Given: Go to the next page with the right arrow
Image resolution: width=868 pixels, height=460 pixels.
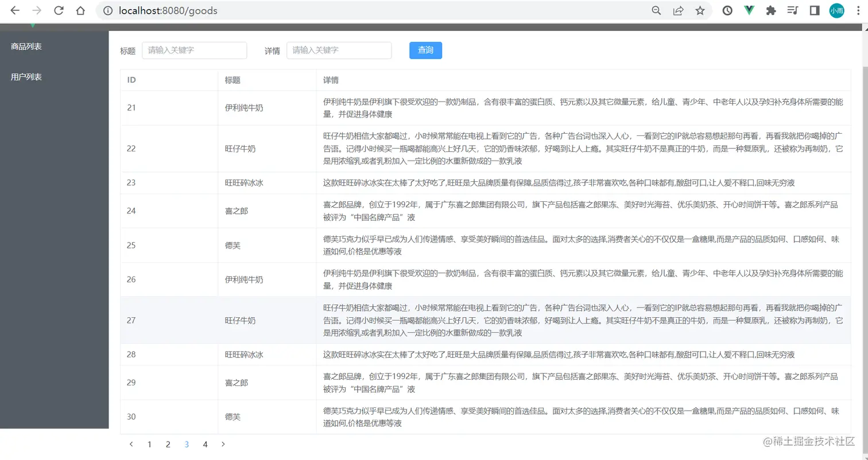Looking at the screenshot, I should tap(223, 444).
